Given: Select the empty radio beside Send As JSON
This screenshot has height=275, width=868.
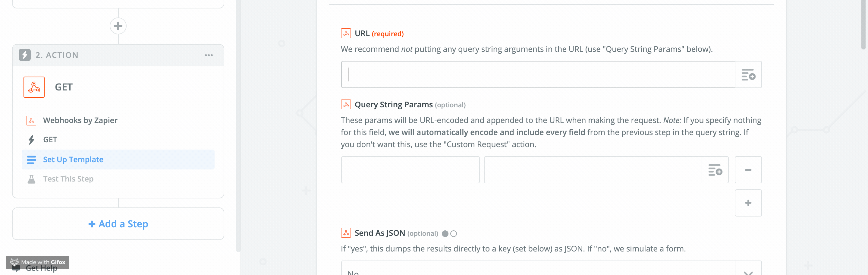Looking at the screenshot, I should tap(454, 233).
